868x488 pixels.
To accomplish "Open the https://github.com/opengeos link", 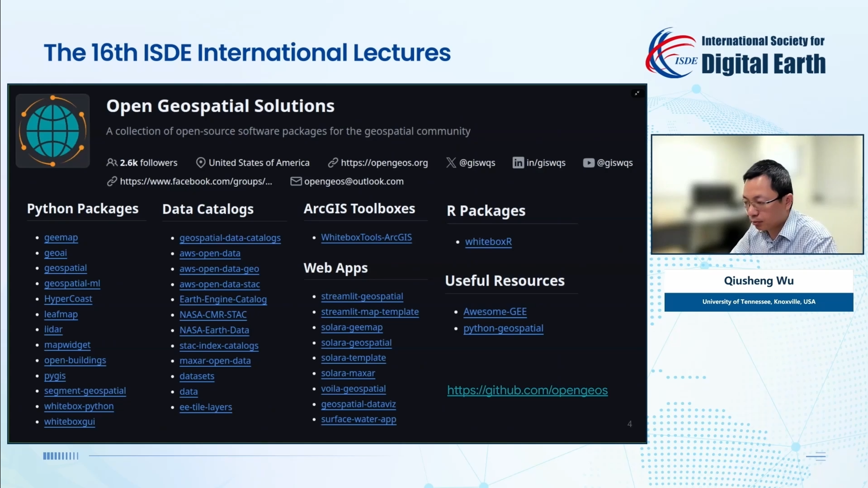I will tap(528, 390).
